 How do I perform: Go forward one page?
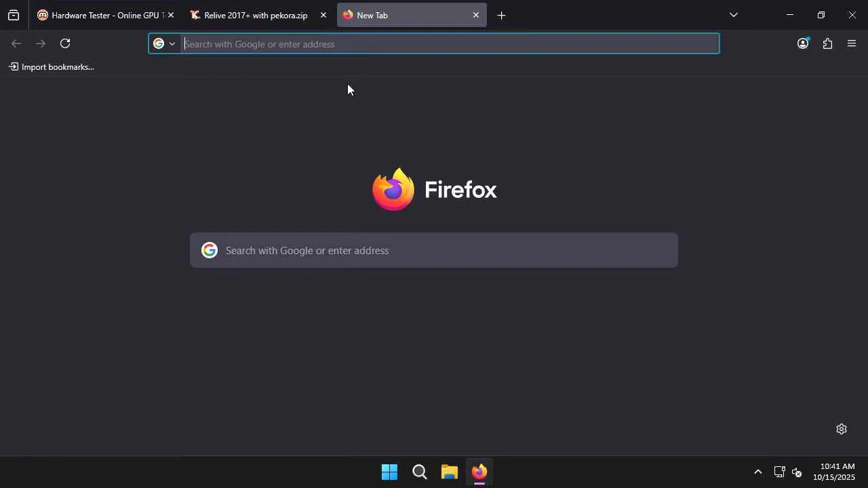tap(41, 43)
